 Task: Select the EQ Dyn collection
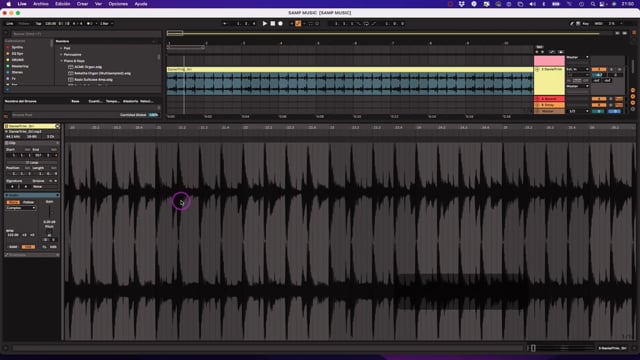[17, 53]
